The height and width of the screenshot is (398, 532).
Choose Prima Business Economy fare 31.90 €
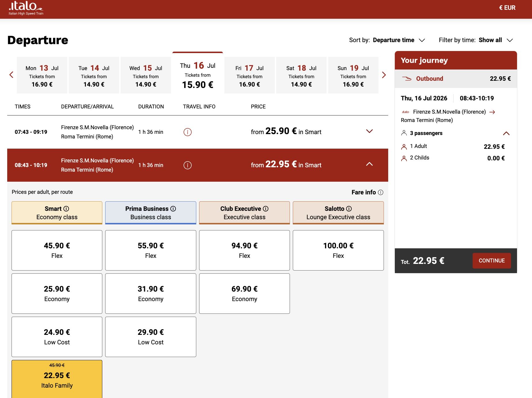pos(151,294)
